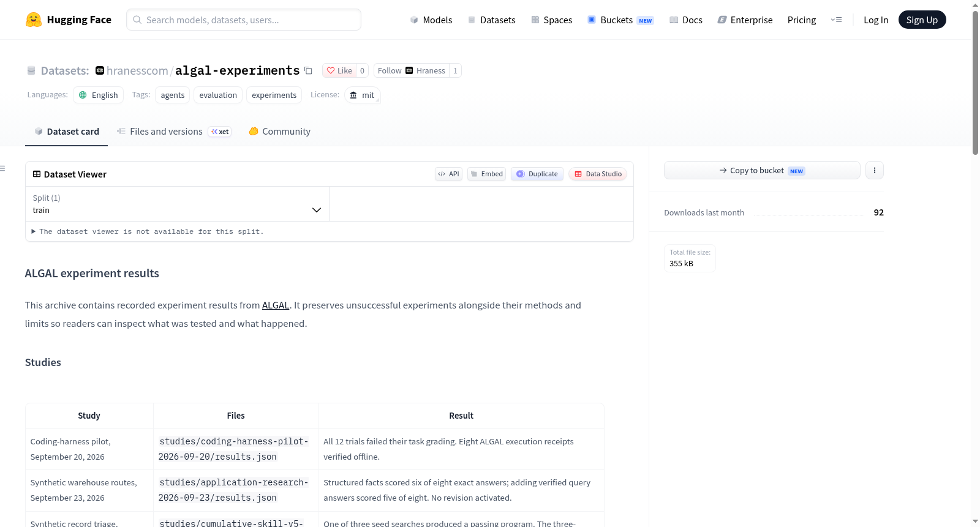Open the more navigation options menu icon
980x527 pixels.
(x=836, y=20)
